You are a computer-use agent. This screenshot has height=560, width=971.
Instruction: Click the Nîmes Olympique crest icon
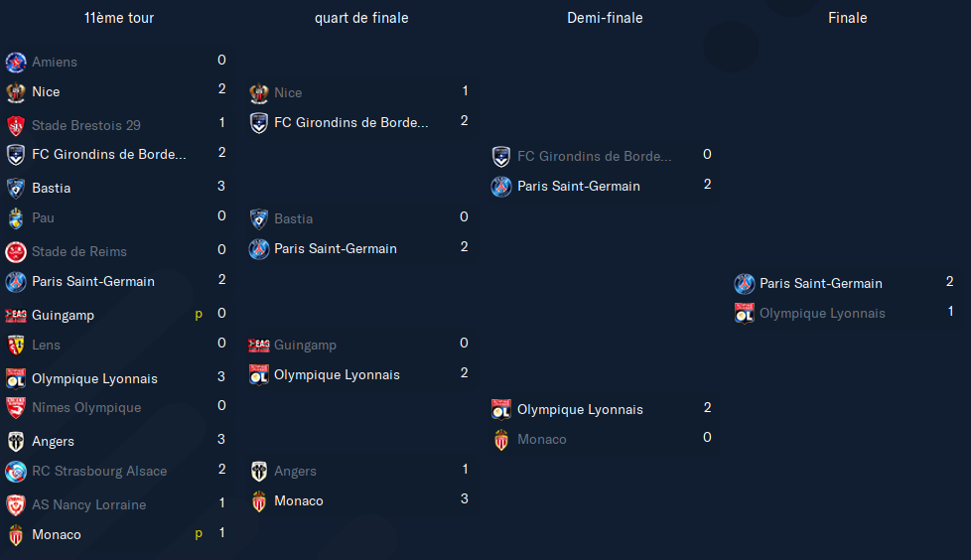click(16, 408)
